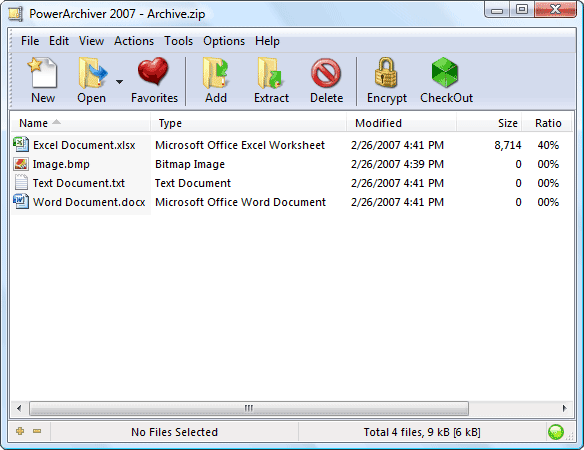Image resolution: width=584 pixels, height=450 pixels.
Task: Click the plus icon in status bar
Action: tap(20, 431)
